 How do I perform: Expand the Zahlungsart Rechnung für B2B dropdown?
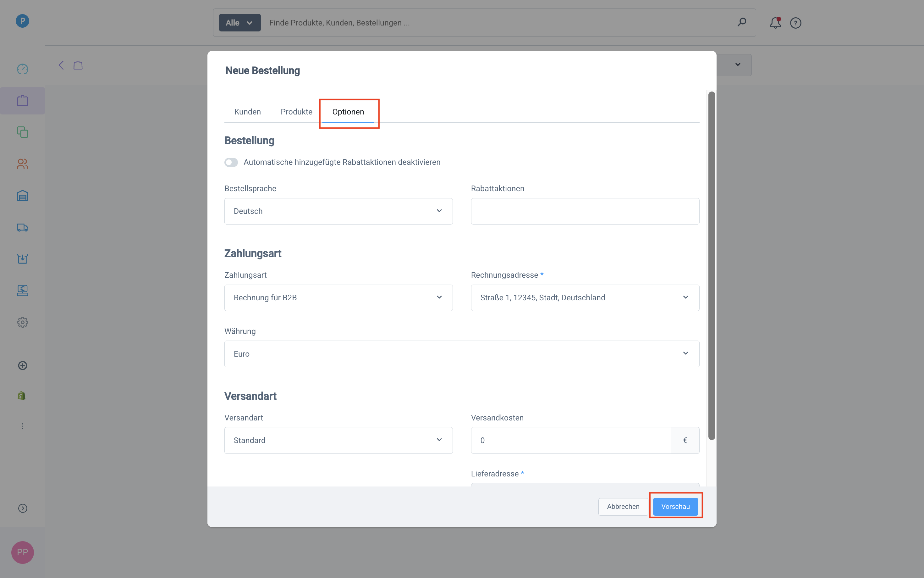coord(338,297)
